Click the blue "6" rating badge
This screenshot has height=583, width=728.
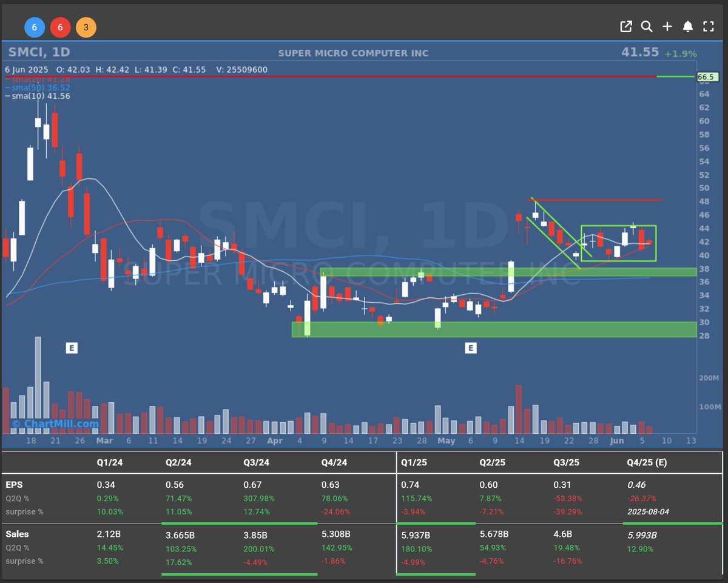[35, 27]
